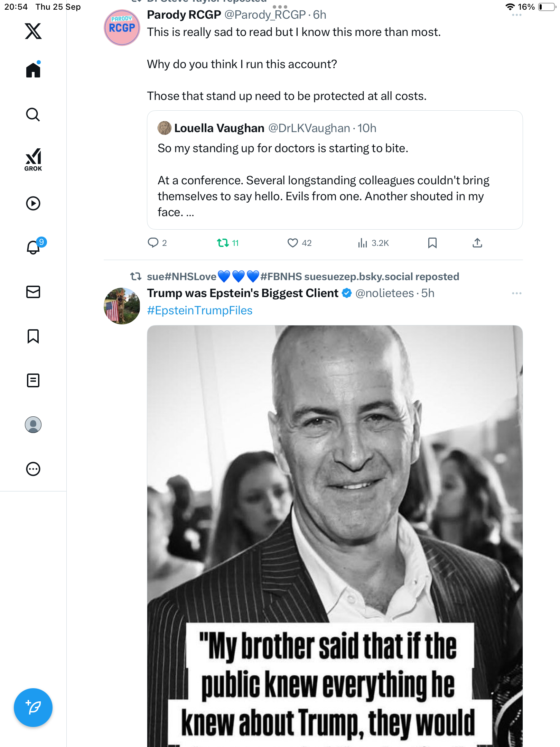Open the Video play icon in sidebar
Screen dimensions: 560x747
point(33,203)
